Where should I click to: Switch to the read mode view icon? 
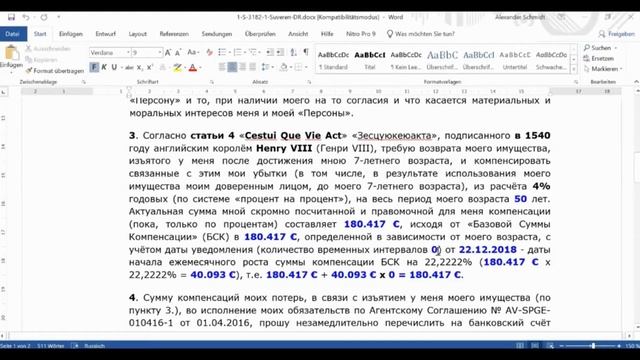click(x=520, y=346)
